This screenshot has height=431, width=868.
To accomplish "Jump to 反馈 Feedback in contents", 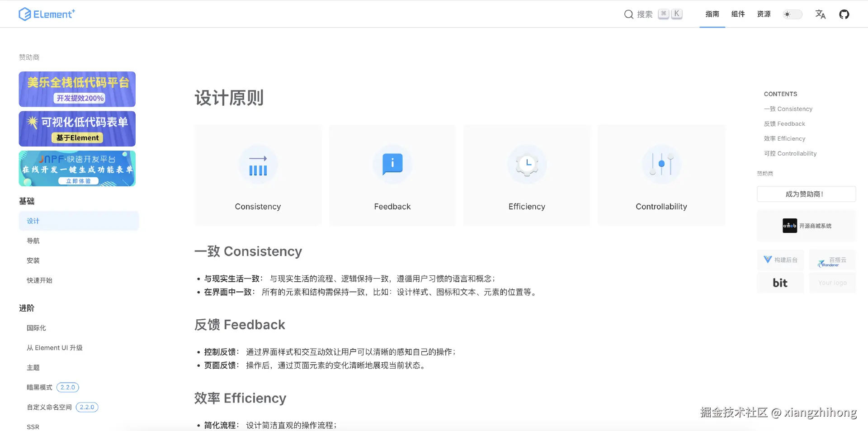I will 784,124.
